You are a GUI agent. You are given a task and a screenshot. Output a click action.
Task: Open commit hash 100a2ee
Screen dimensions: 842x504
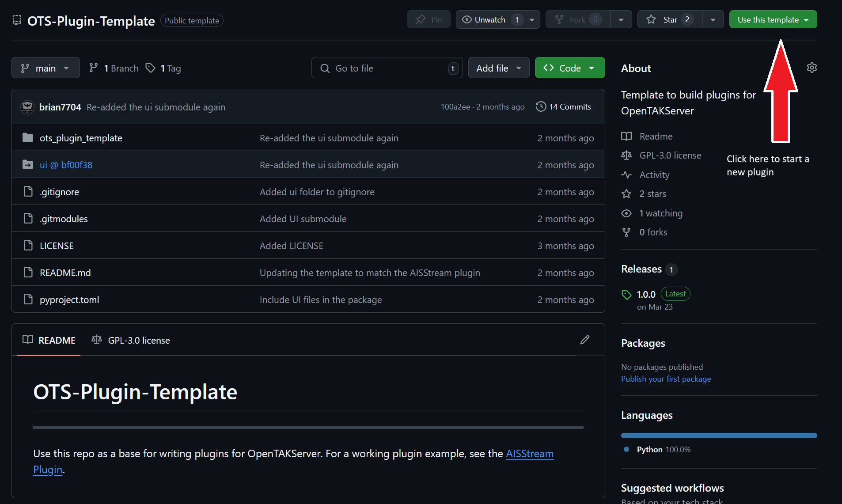(455, 107)
